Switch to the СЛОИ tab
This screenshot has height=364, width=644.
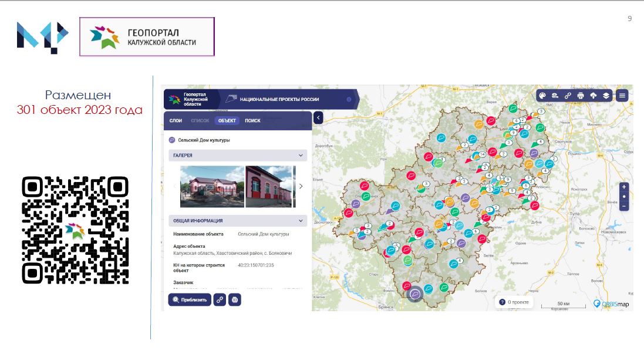coord(176,121)
